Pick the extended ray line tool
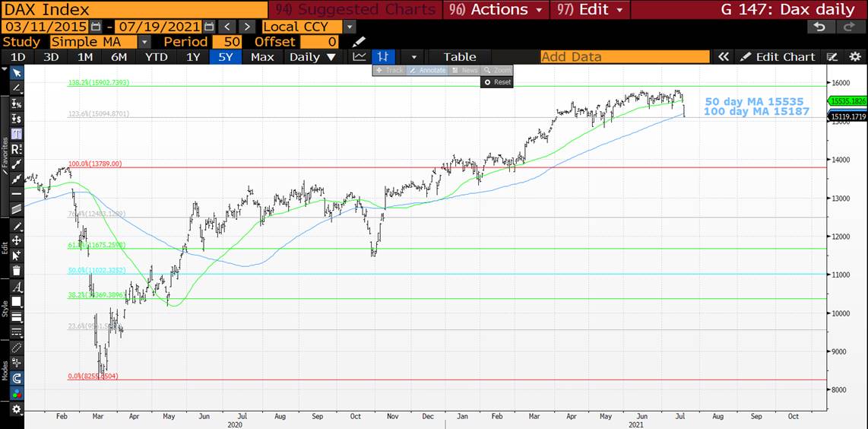868x429 pixels. [x=17, y=179]
